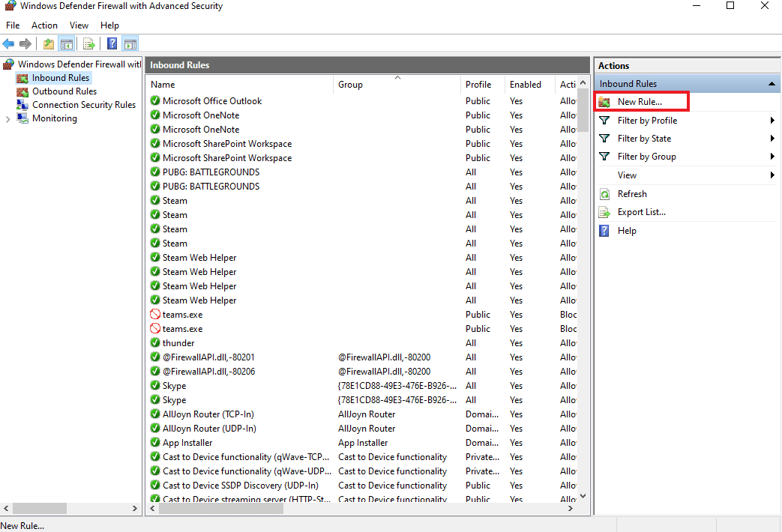Click Export List... action
782x532 pixels.
coord(641,212)
